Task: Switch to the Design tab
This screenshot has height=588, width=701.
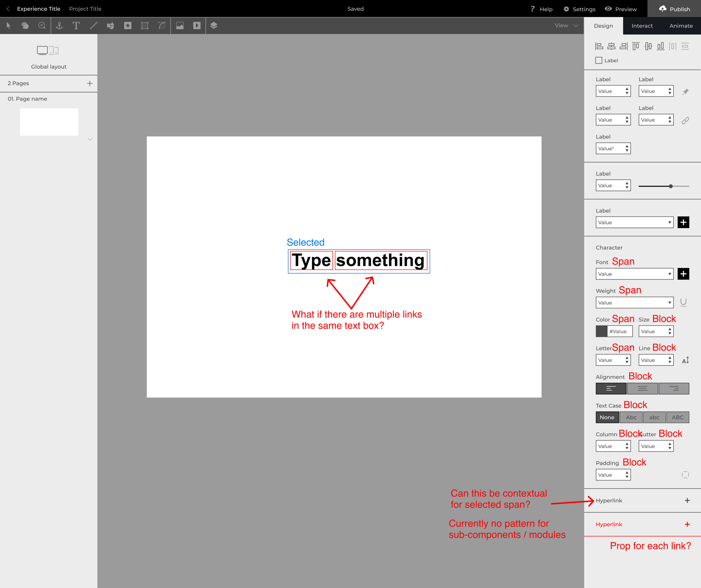Action: (603, 26)
